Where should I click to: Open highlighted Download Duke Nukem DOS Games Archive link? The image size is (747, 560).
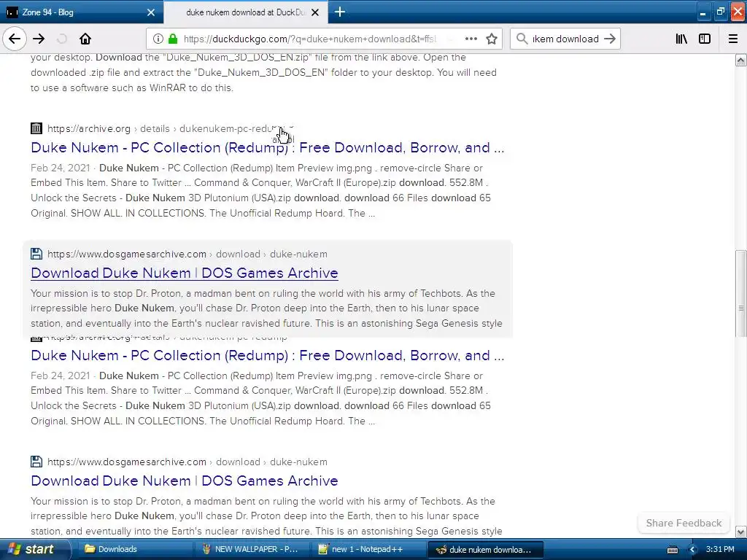185,273
